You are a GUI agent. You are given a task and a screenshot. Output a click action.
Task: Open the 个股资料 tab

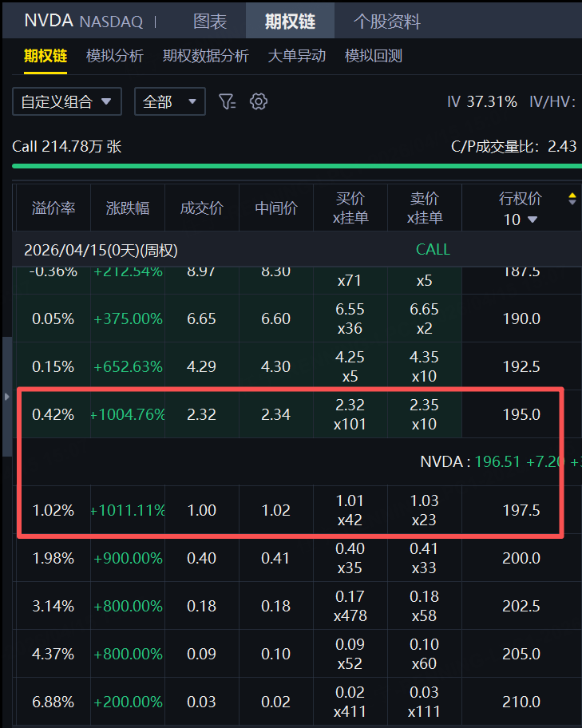[x=387, y=22]
